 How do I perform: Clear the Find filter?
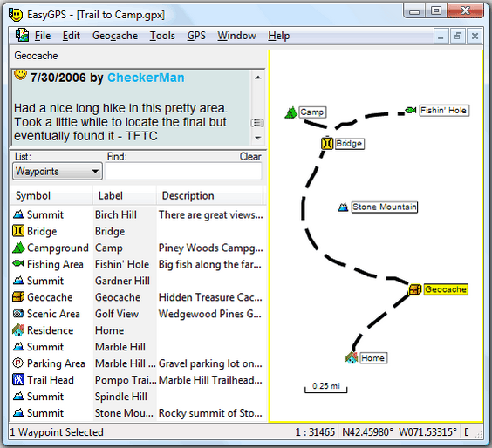(x=250, y=156)
